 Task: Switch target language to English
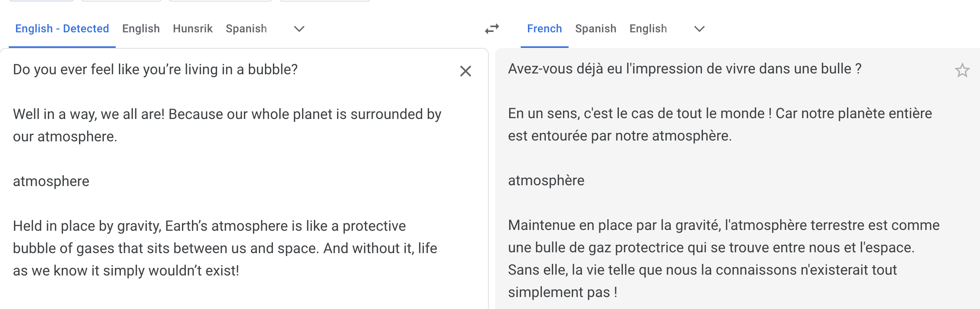click(648, 29)
